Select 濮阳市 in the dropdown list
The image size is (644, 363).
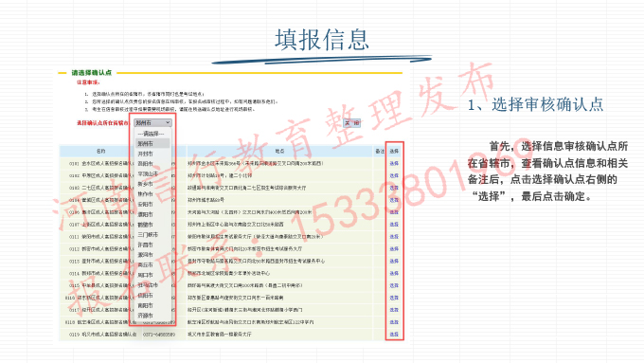pyautogui.click(x=145, y=214)
